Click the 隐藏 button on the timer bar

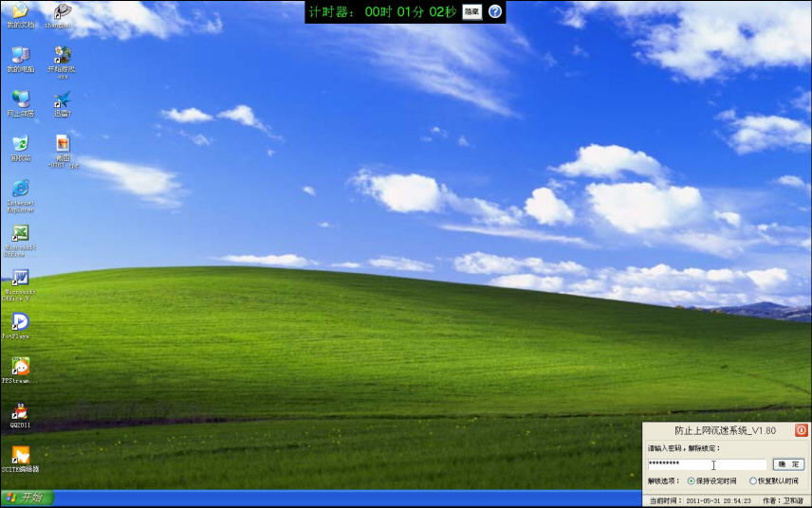point(471,11)
